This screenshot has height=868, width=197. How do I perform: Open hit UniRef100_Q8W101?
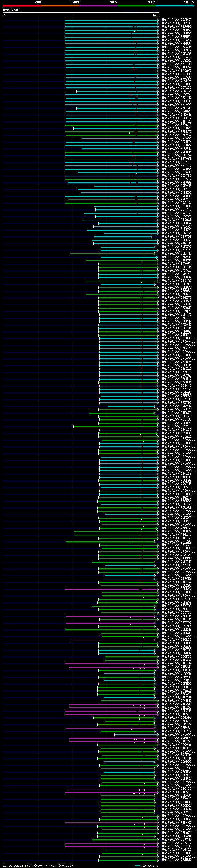coord(177,23)
